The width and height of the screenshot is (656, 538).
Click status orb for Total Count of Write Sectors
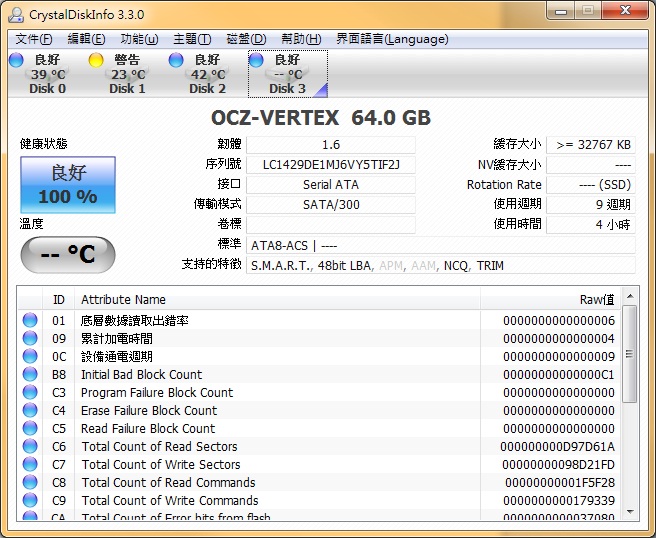point(30,464)
